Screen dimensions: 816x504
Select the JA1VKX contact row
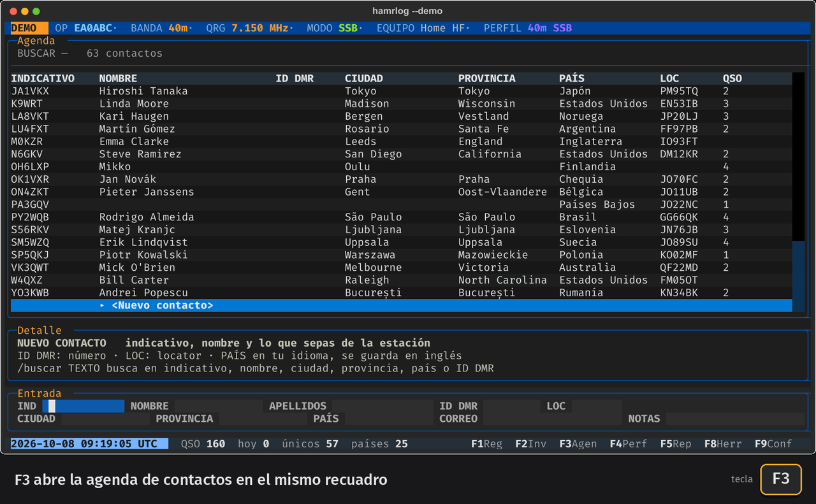pos(402,91)
